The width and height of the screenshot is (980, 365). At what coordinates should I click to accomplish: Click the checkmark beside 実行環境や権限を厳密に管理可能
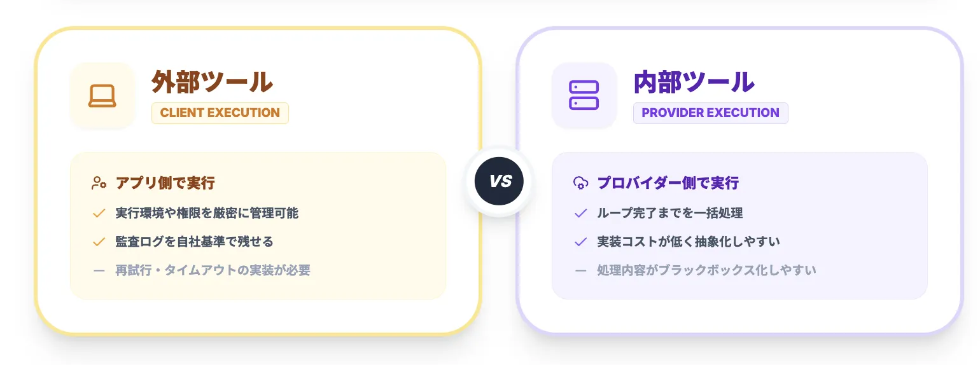(x=99, y=213)
